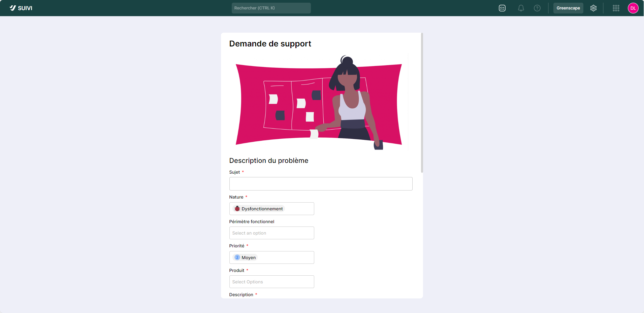Click the pink illustration banner image
The height and width of the screenshot is (313, 644).
pyautogui.click(x=319, y=102)
